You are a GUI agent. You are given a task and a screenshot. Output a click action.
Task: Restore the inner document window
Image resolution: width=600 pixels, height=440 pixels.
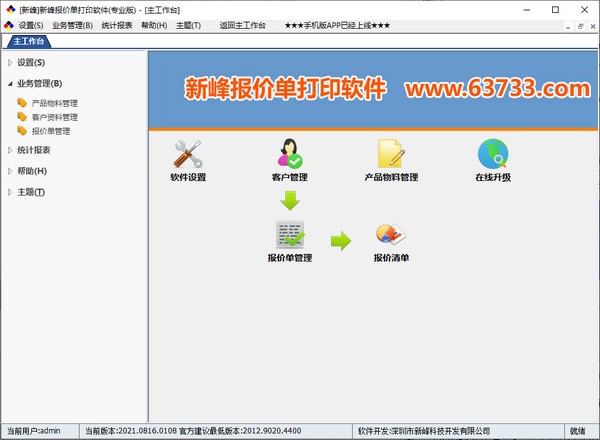(x=580, y=26)
